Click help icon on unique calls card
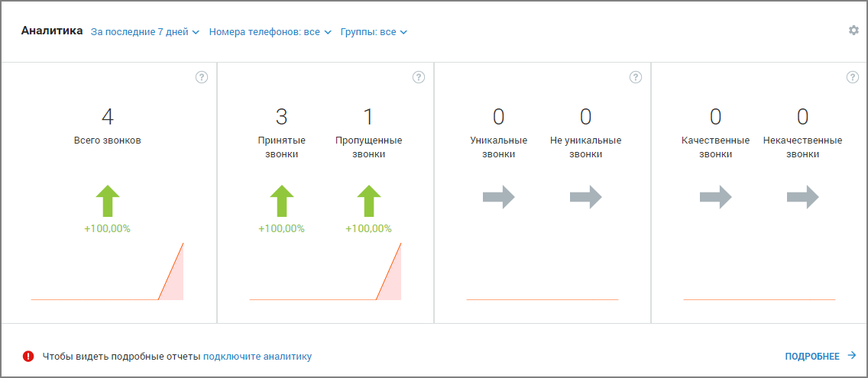The image size is (868, 378). (636, 77)
